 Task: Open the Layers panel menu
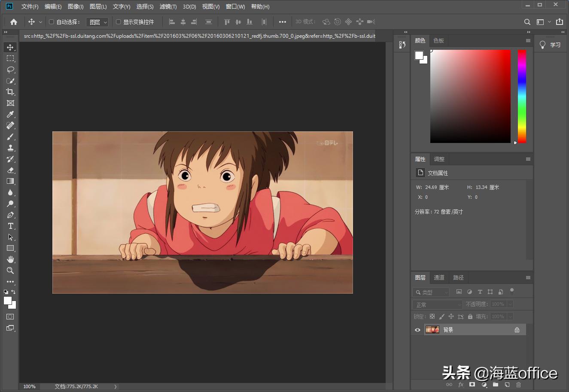(528, 277)
